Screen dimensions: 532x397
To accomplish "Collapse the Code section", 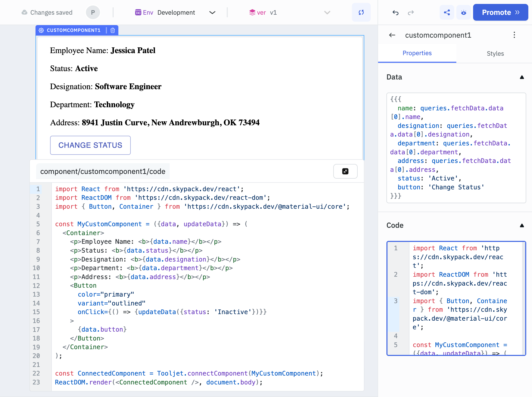I will (522, 225).
